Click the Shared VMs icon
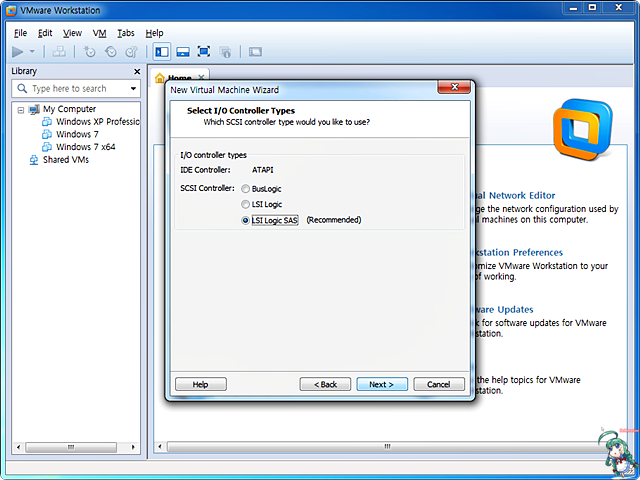Viewport: 640px width, 480px height. pyautogui.click(x=34, y=160)
